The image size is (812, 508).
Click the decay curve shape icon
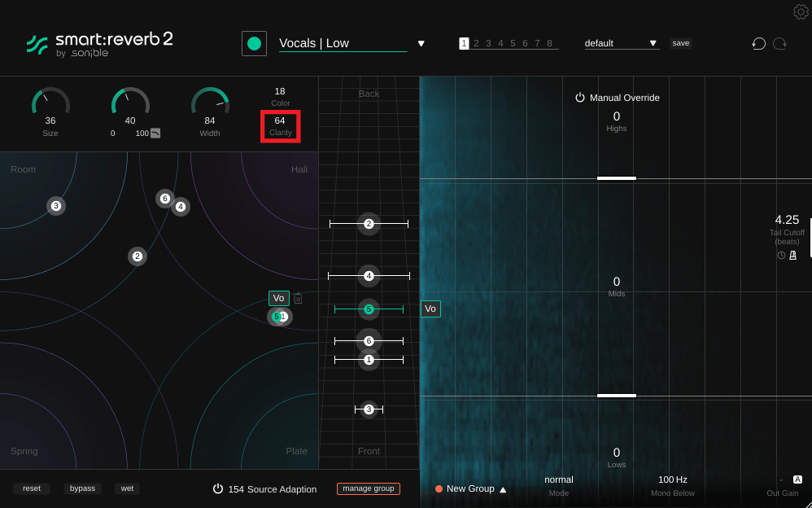click(155, 134)
